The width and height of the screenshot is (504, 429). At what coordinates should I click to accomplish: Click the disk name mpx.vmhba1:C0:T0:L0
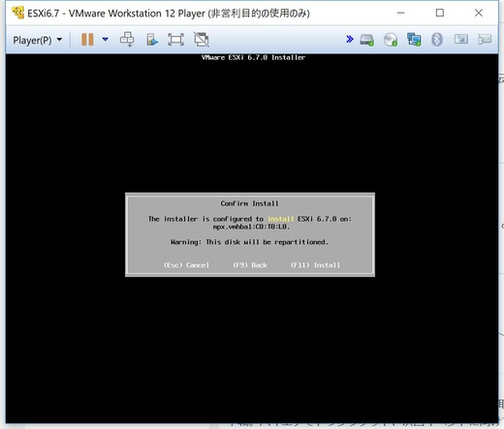coord(251,227)
